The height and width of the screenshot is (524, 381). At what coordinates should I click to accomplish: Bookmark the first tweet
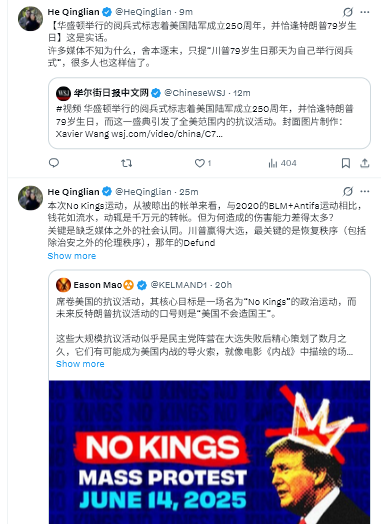(346, 163)
